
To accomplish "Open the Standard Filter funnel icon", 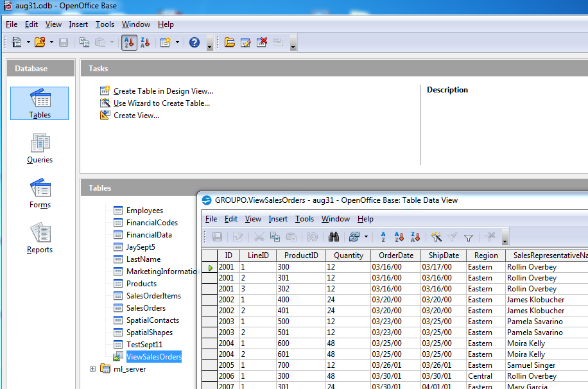I will click(x=469, y=237).
